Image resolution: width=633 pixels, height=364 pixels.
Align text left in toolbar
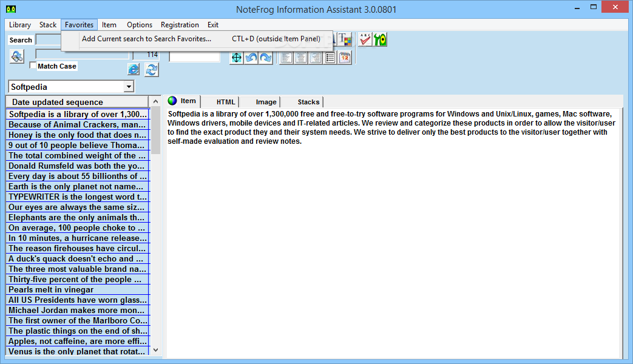click(286, 57)
